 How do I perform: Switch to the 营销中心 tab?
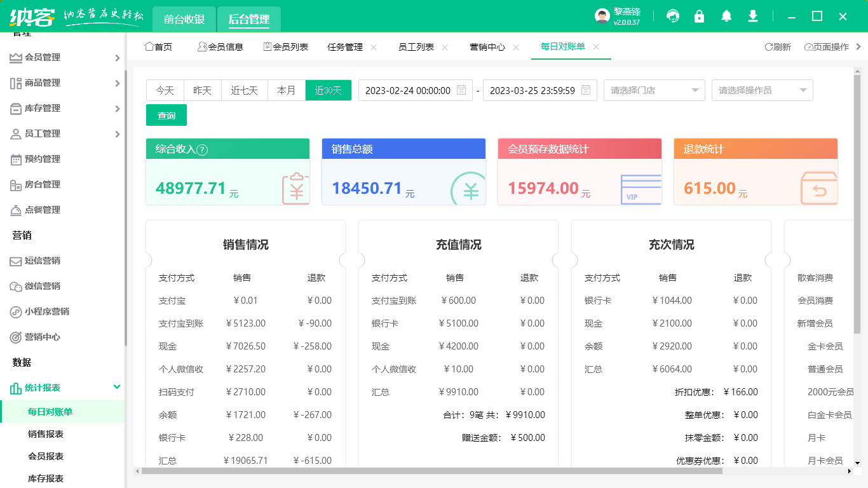click(x=487, y=47)
